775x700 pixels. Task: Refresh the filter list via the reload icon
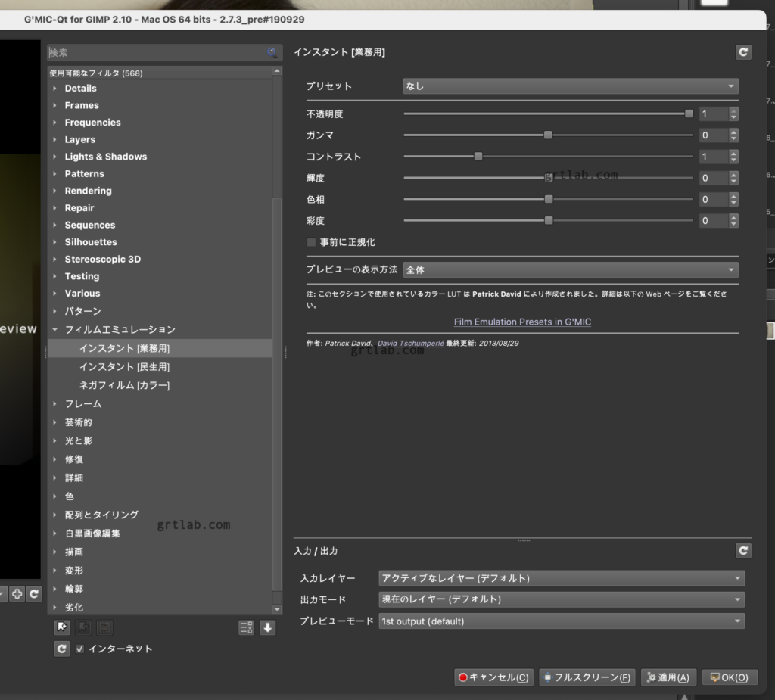point(61,648)
